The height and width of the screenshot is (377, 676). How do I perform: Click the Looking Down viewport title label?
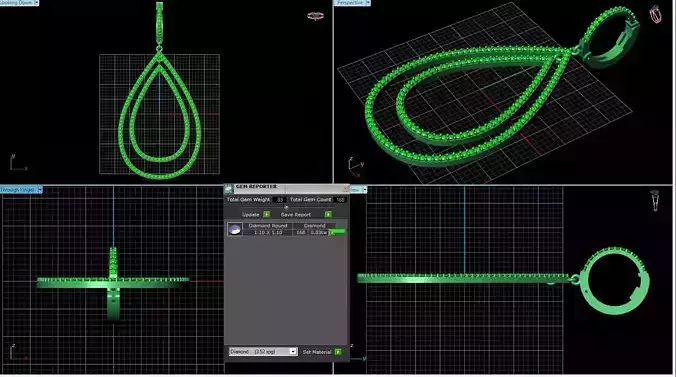[17, 3]
